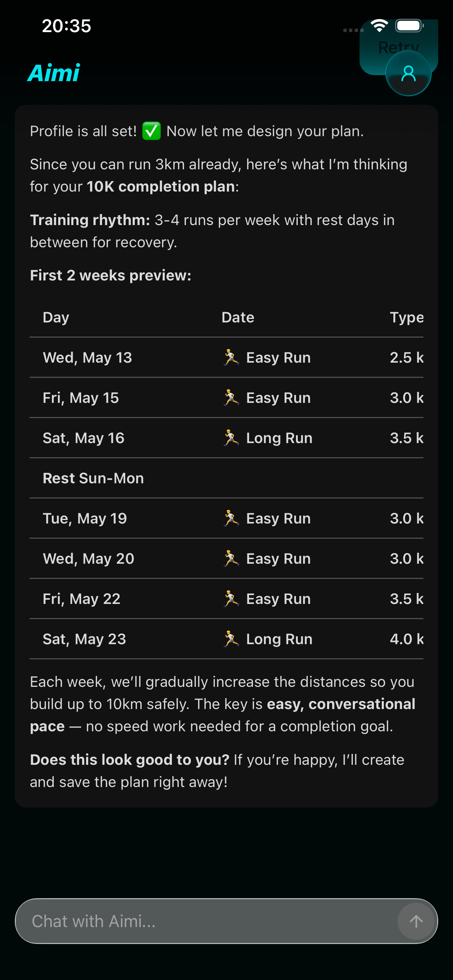Select the Rest Sun-Mon row
The width and height of the screenshot is (453, 980).
(226, 478)
